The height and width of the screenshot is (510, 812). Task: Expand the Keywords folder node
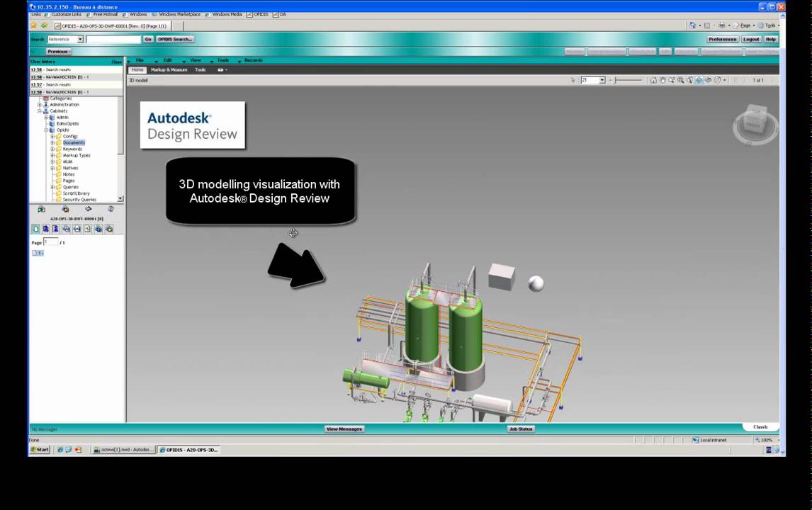(x=52, y=149)
